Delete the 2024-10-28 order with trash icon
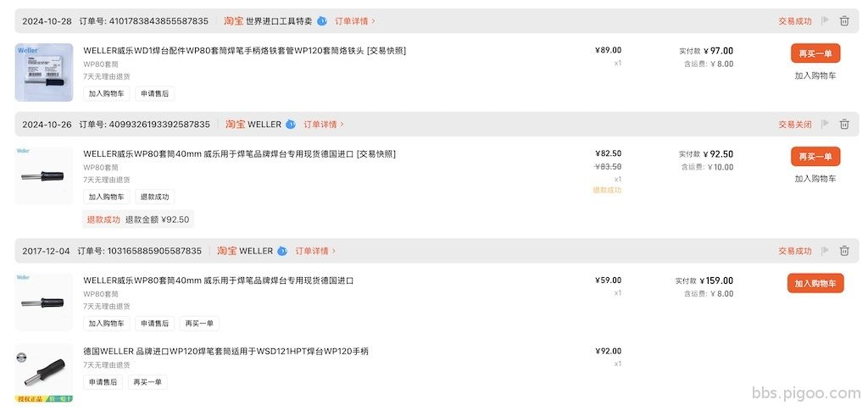Image resolution: width=868 pixels, height=411 pixels. pyautogui.click(x=844, y=21)
